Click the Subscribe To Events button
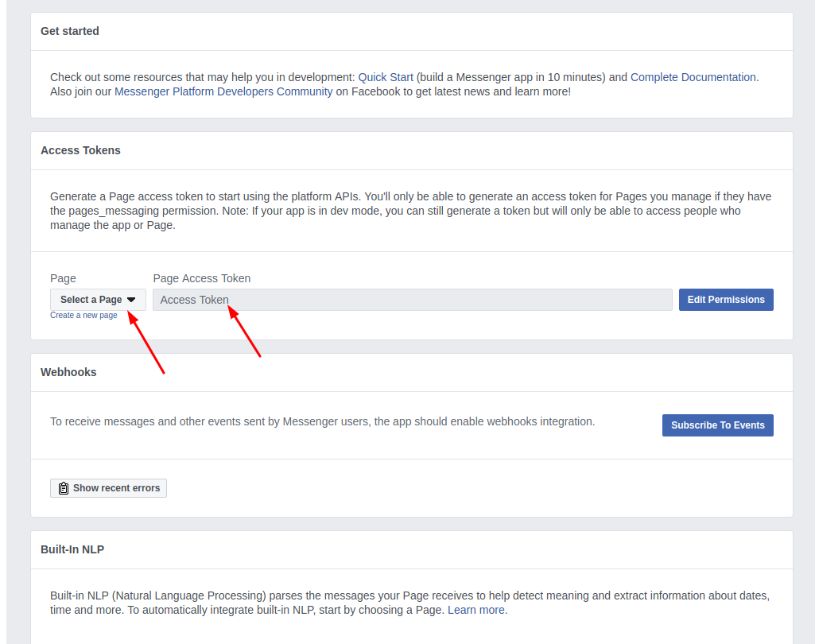The height and width of the screenshot is (644, 815). [x=717, y=425]
